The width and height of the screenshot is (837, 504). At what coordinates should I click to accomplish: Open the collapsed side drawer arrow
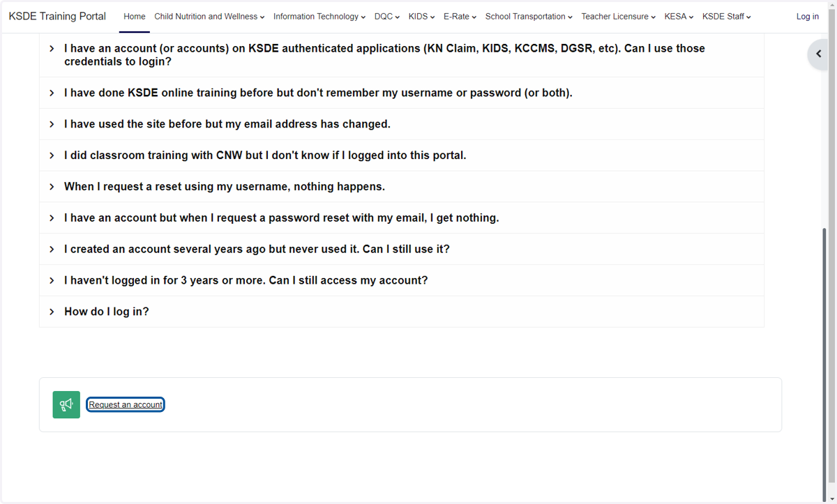pos(820,54)
